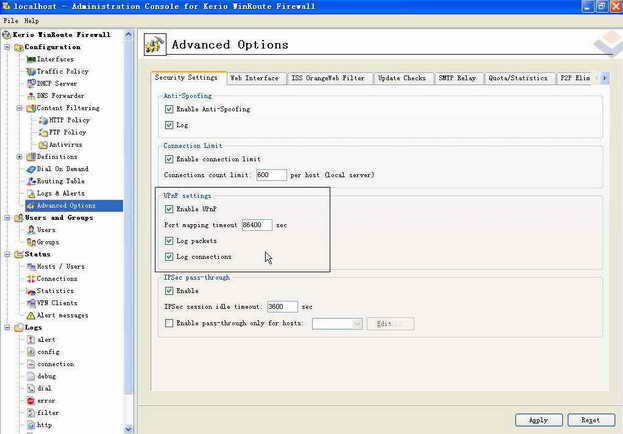Open the Routing Table icon
The image size is (623, 434).
(30, 181)
